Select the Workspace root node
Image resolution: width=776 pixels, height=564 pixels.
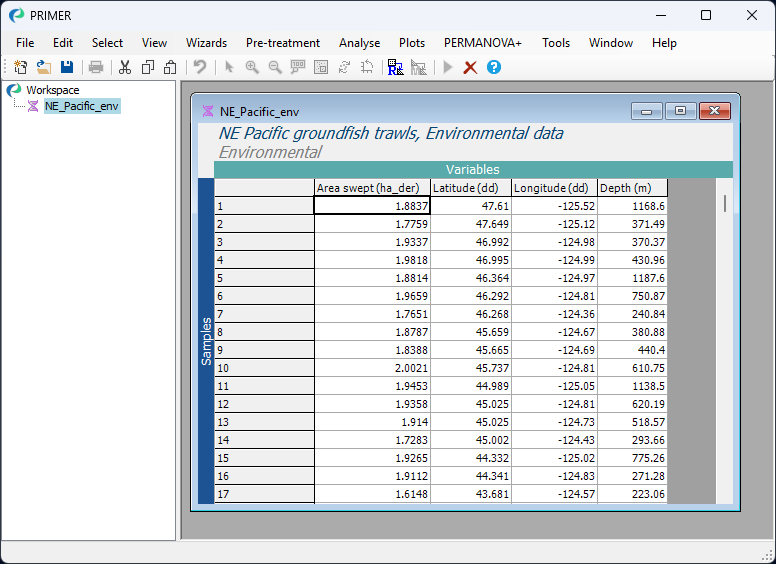click(52, 90)
